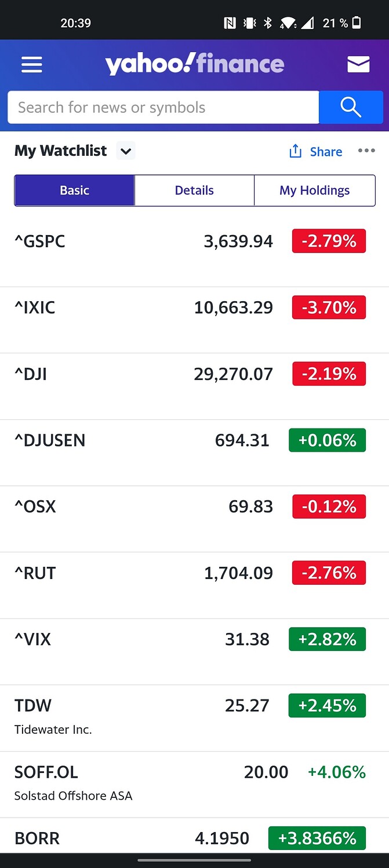This screenshot has height=868, width=389.
Task: Tap the battery icon in status bar
Action: [357, 23]
